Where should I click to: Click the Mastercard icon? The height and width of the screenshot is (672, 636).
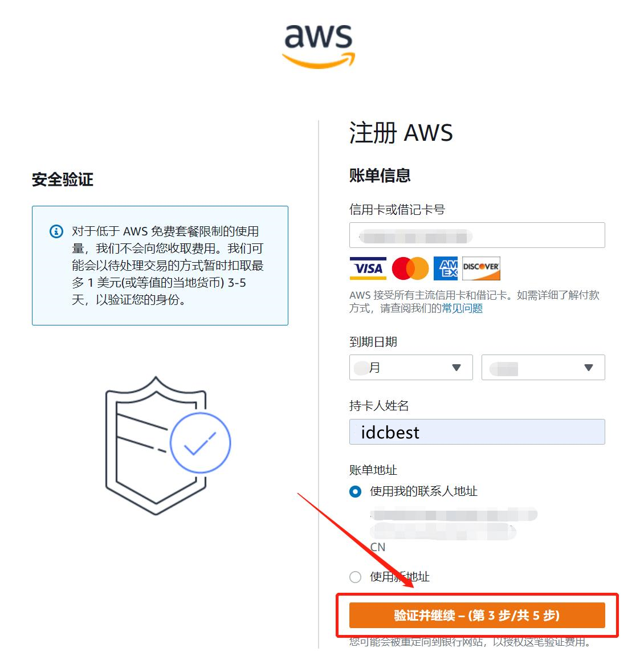410,268
